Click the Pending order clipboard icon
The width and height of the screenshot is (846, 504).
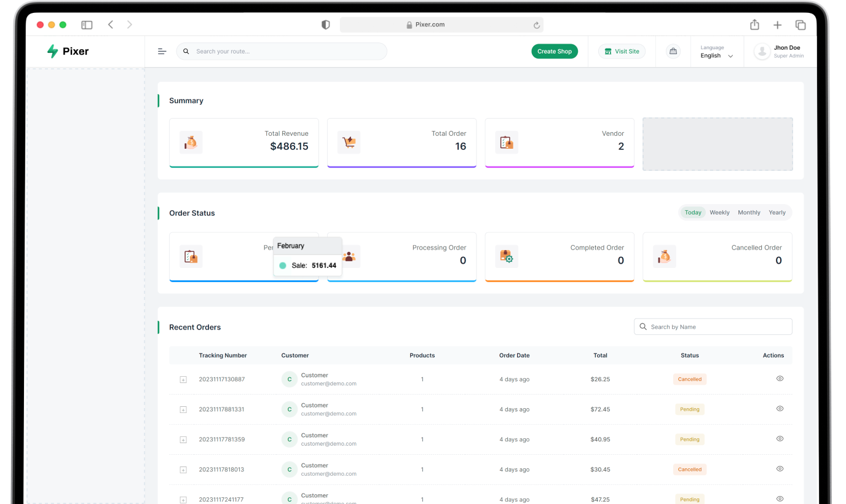coord(191,256)
